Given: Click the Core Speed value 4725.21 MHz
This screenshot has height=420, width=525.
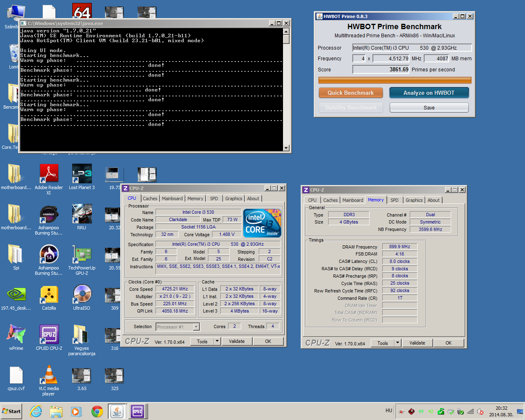Looking at the screenshot, I should (x=175, y=289).
